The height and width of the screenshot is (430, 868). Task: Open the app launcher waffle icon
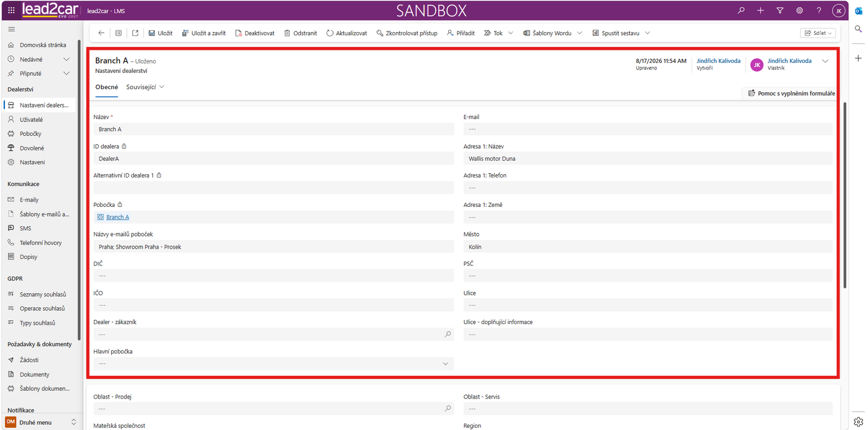pos(11,10)
